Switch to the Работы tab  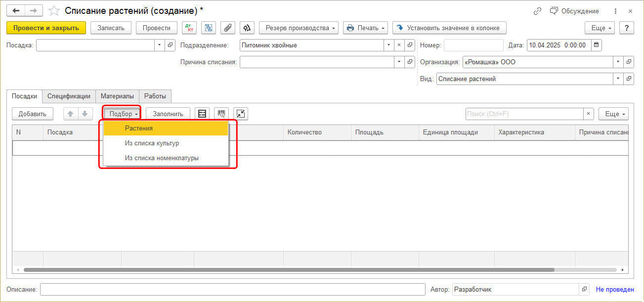pos(155,96)
